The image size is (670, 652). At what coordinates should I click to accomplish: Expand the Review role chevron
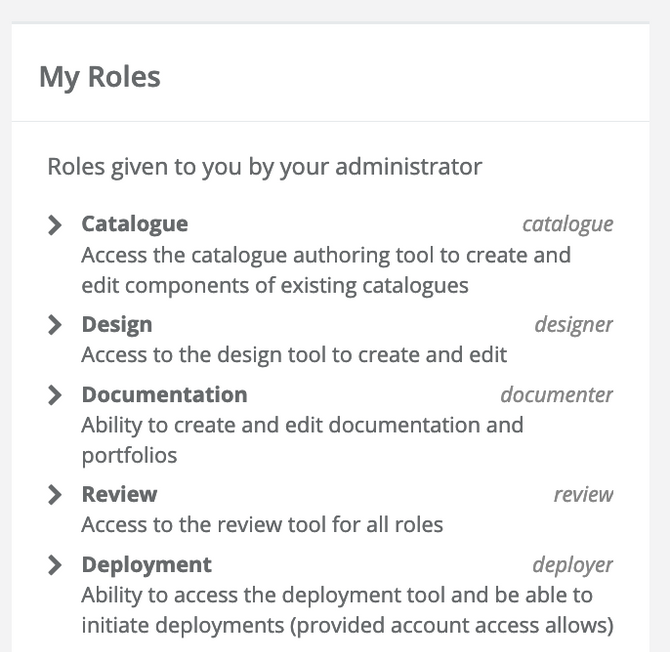tap(55, 495)
